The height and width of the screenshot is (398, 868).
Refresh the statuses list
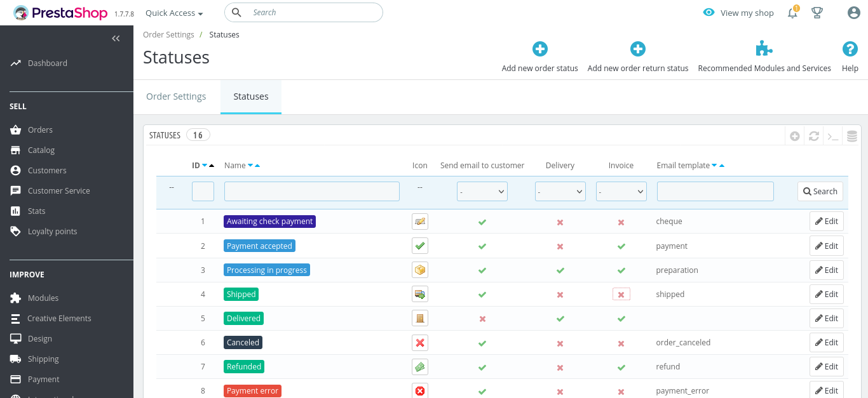pyautogui.click(x=814, y=136)
